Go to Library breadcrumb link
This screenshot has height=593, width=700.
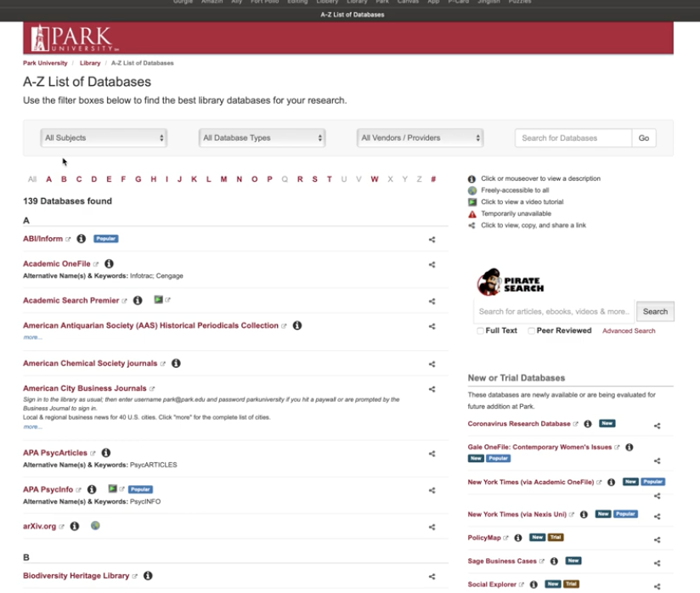pyautogui.click(x=90, y=63)
